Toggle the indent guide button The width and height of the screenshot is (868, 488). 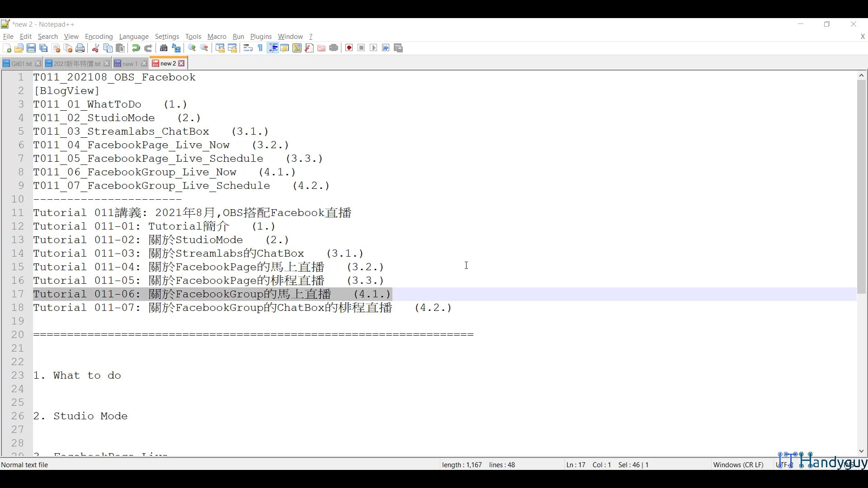(x=273, y=48)
